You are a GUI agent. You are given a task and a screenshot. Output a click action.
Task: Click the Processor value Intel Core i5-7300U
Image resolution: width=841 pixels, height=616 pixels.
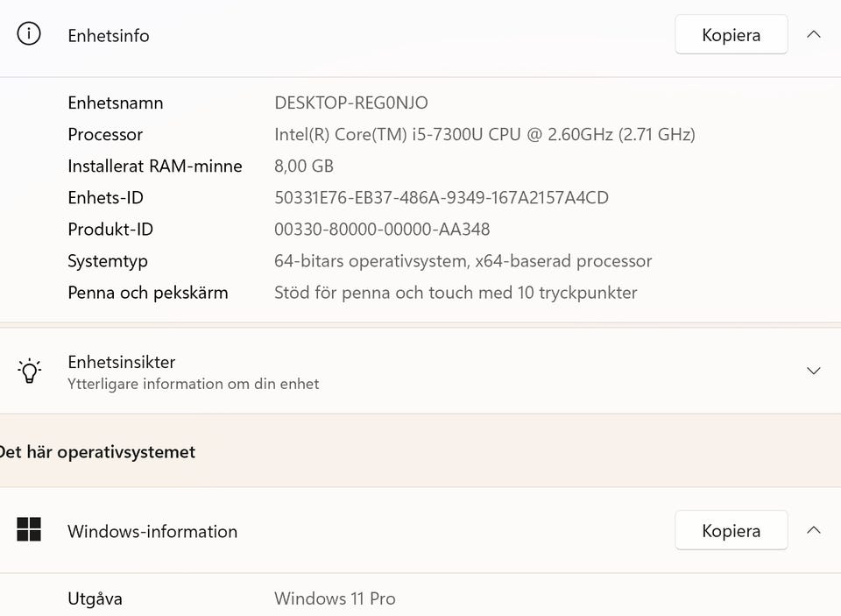tap(484, 134)
